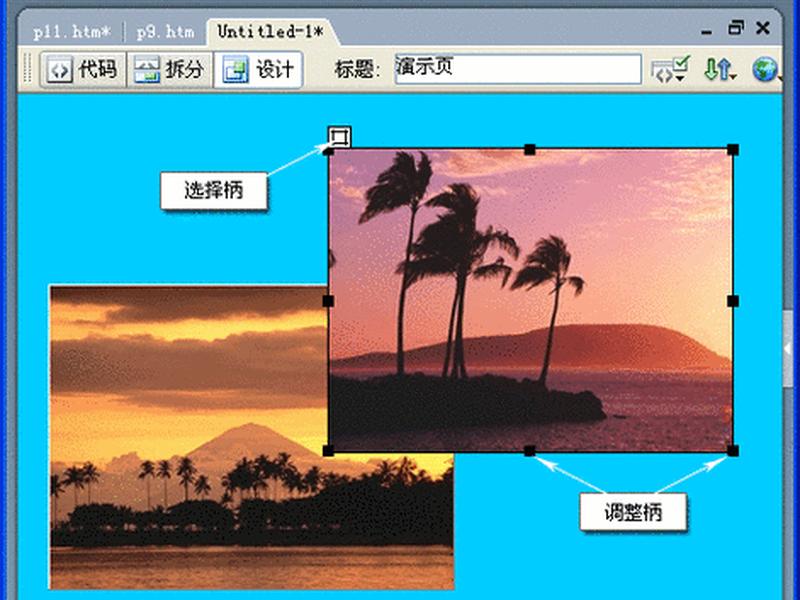
Task: Minimize the document window
Action: point(707,32)
